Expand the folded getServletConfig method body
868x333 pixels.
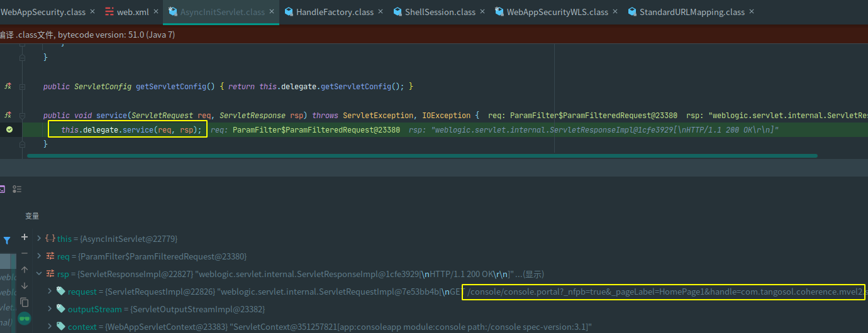(23, 86)
